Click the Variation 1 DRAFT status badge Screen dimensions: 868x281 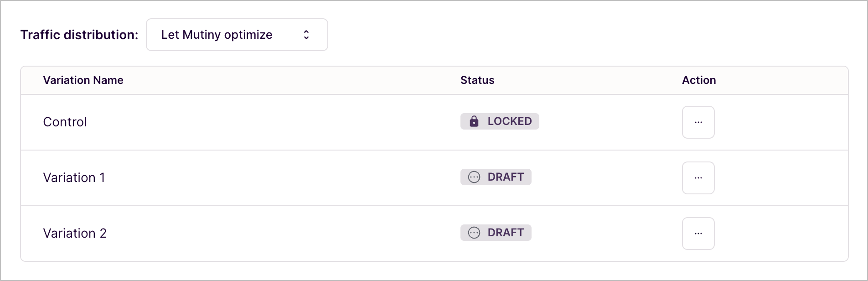click(496, 177)
